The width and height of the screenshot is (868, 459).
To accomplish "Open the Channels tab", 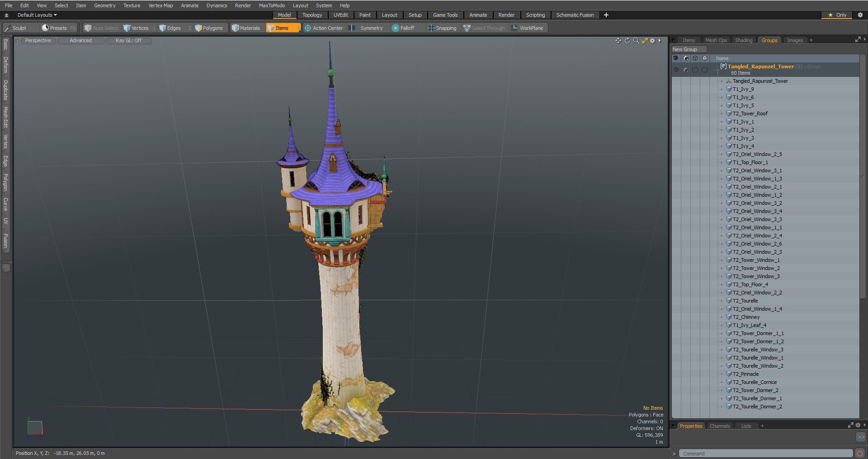I will point(720,426).
